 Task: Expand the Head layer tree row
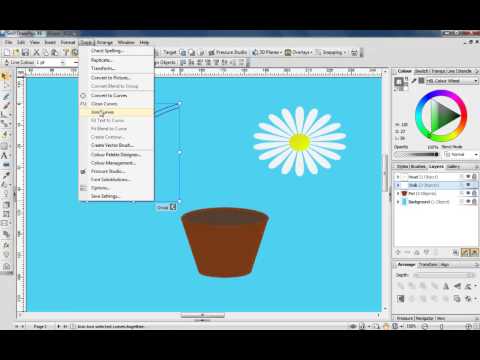[398, 177]
